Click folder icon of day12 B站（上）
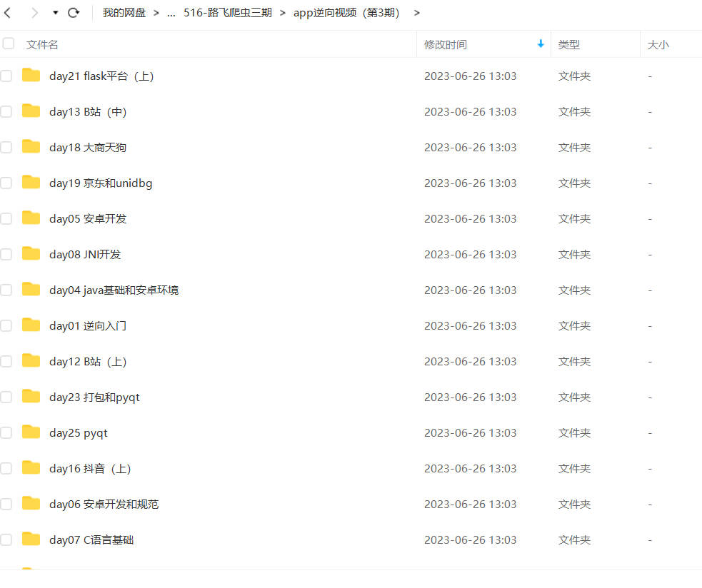Image resolution: width=702 pixels, height=588 pixels. click(31, 360)
